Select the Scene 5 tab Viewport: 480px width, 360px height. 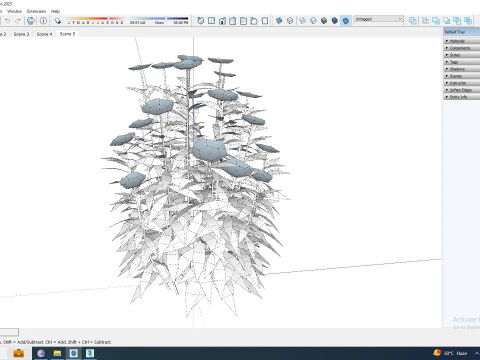coord(67,34)
